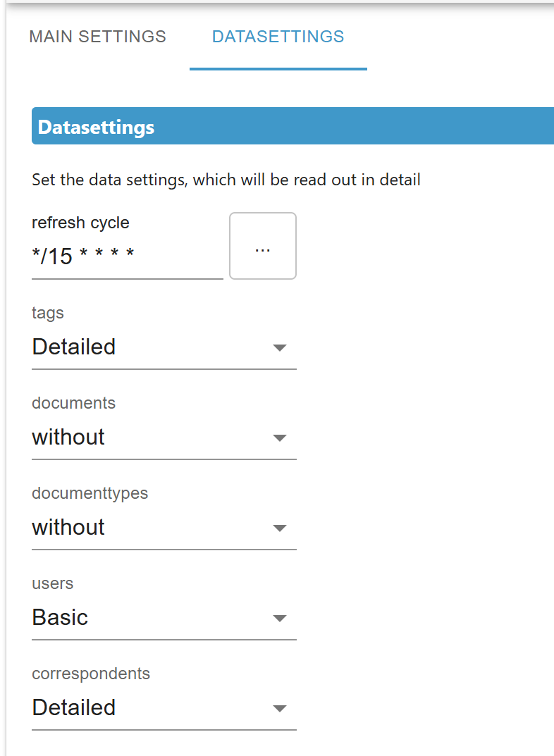This screenshot has width=554, height=756.
Task: Click the correspondents value 'Detailed'
Action: 74,707
